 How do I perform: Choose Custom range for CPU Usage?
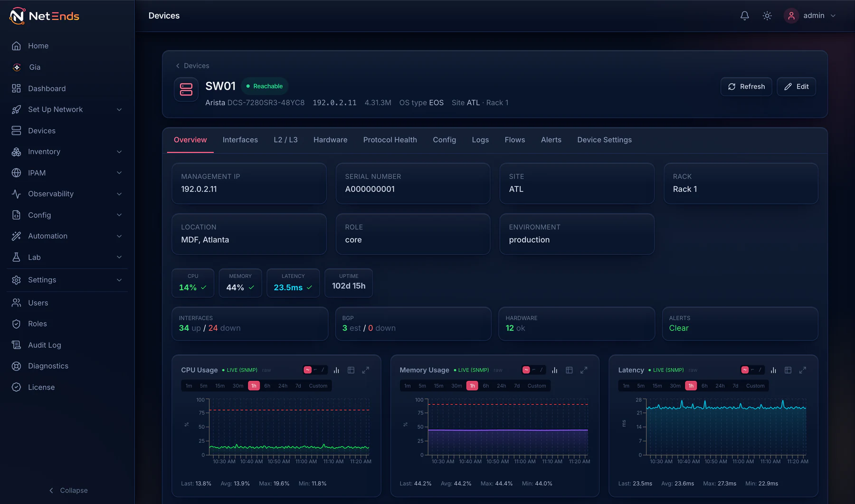tap(318, 386)
